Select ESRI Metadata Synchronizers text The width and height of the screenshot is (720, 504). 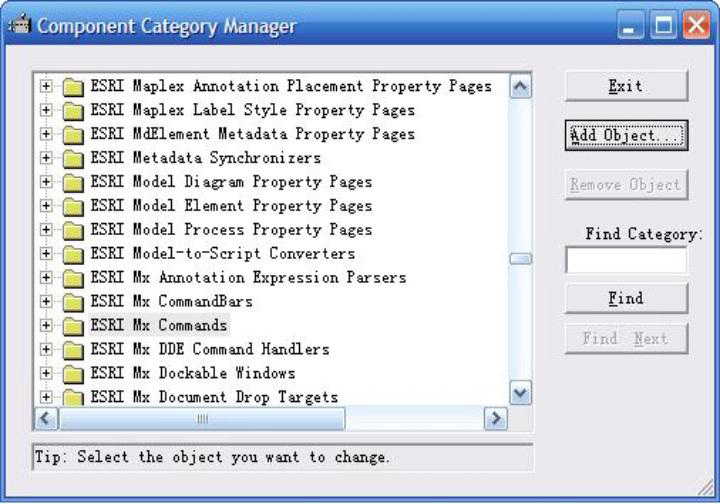[x=205, y=158]
